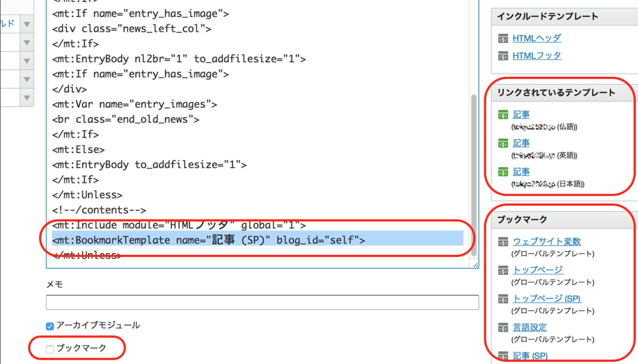The image size is (638, 364).
Task: Enable the ブックマーク checkbox
Action: (50, 349)
